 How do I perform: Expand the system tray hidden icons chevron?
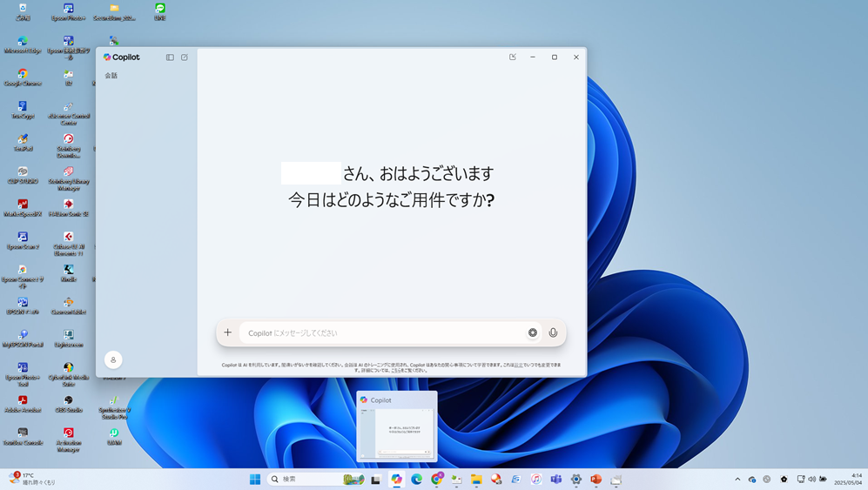coord(737,480)
